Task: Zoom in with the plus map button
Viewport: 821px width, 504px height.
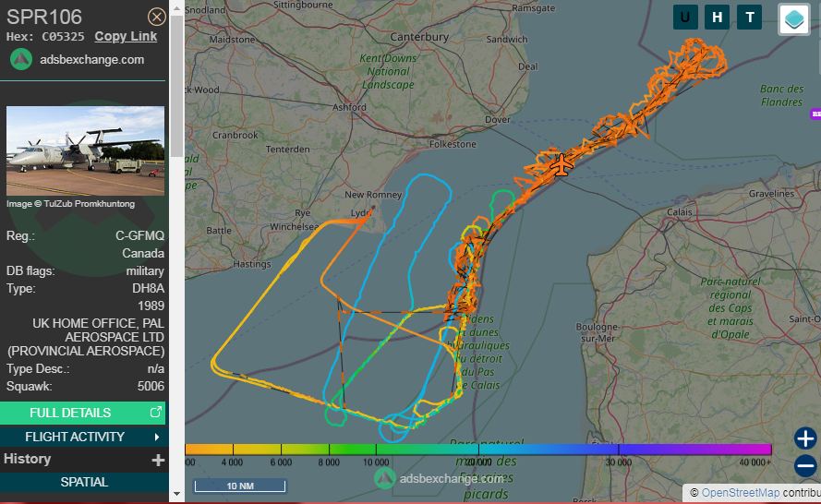Action: pos(805,438)
